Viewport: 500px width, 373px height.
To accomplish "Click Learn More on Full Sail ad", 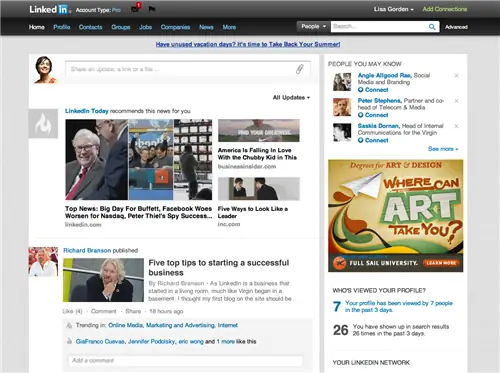I will pyautogui.click(x=441, y=263).
